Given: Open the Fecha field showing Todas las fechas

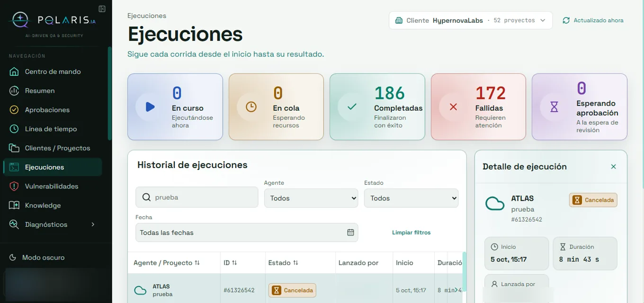Looking at the screenshot, I should (x=247, y=232).
